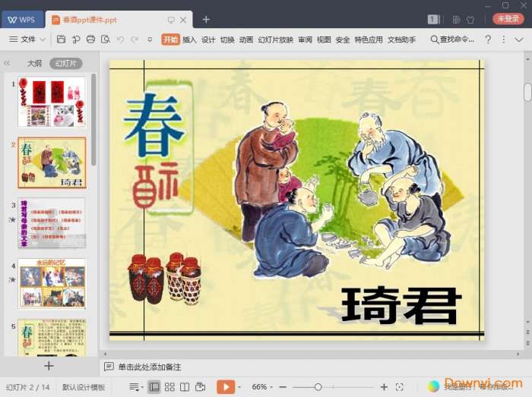Click animation star beside slide 4
Image resolution: width=532 pixels, height=397 pixels.
click(12, 279)
